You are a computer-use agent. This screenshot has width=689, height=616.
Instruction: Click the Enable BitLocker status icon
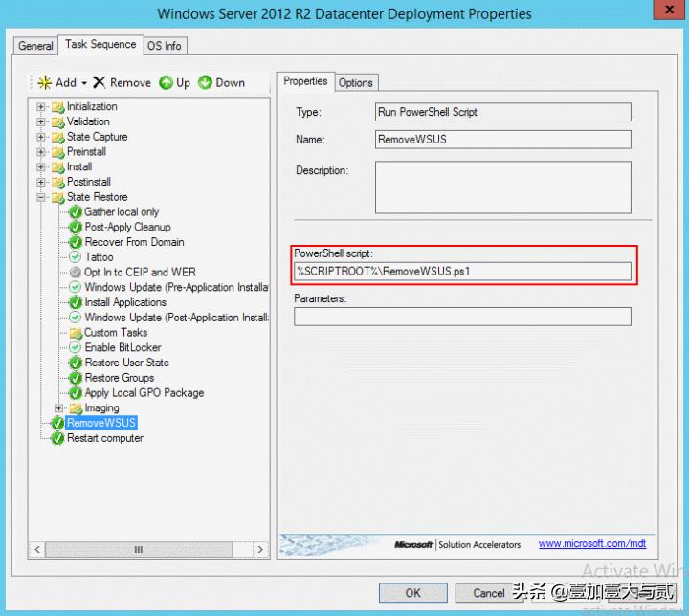coord(76,347)
